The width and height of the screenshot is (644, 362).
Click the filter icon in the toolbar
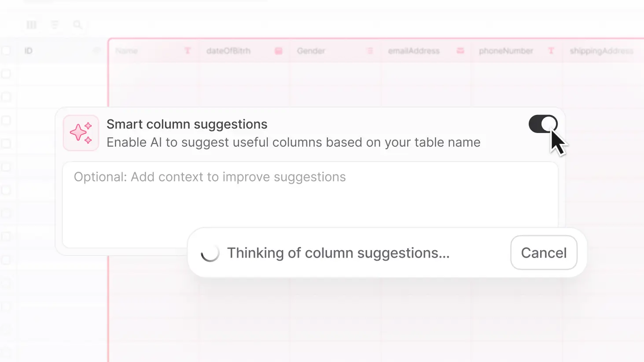coord(55,25)
